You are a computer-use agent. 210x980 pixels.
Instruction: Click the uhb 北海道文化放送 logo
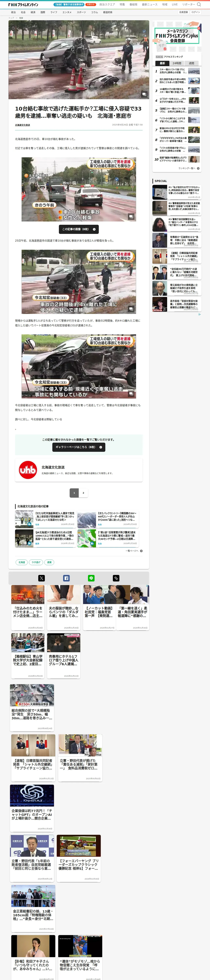coord(28,470)
